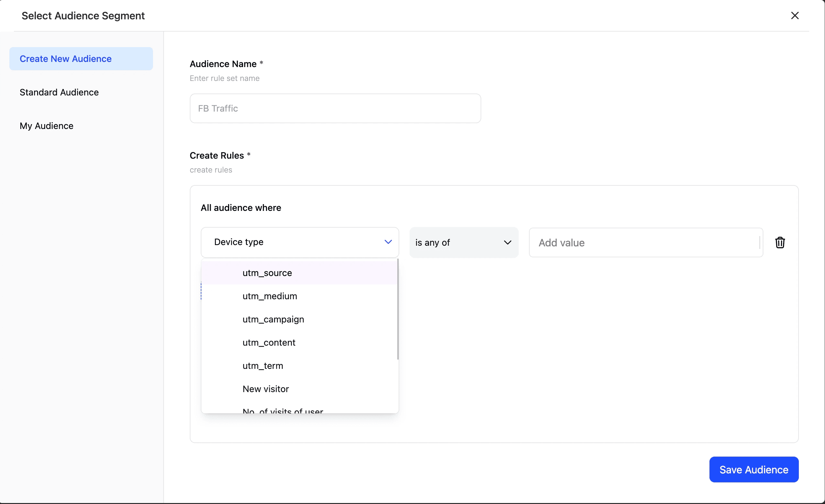
Task: Select the New visitor option
Action: tap(299, 389)
